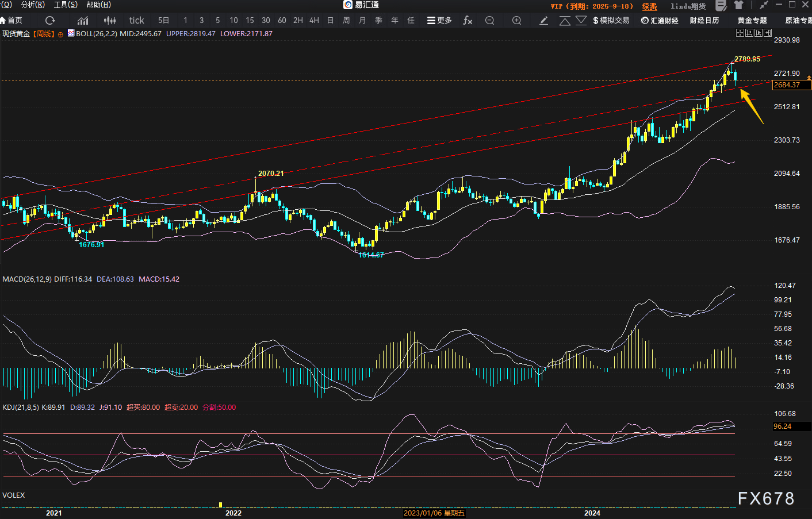Expand the orange circle beside 周线 label

pos(60,34)
